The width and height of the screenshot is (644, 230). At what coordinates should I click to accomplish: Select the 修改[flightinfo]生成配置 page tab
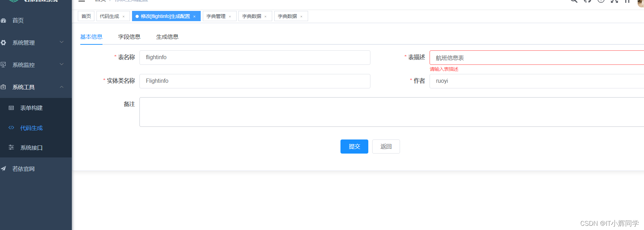166,16
